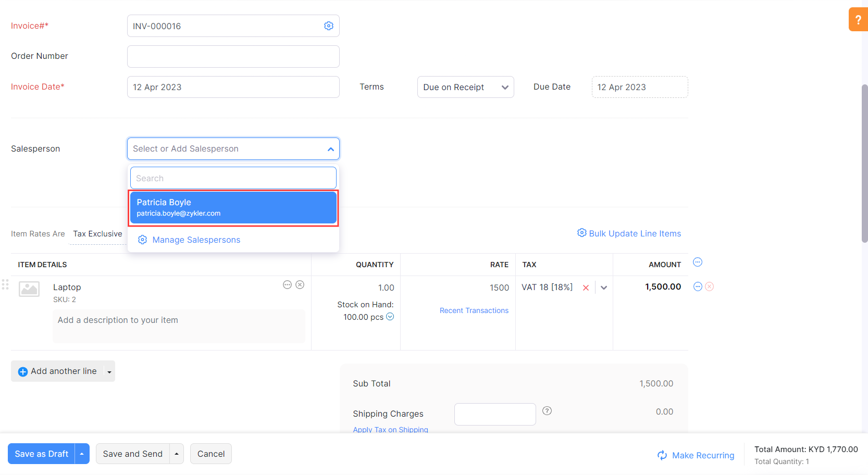
Task: Click into the salesperson Search field
Action: tap(233, 178)
